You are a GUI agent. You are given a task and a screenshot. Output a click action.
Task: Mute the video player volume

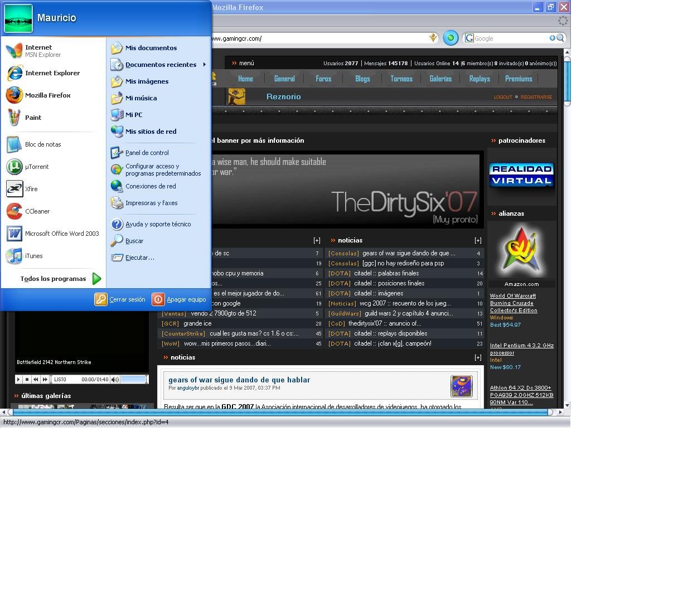[115, 379]
